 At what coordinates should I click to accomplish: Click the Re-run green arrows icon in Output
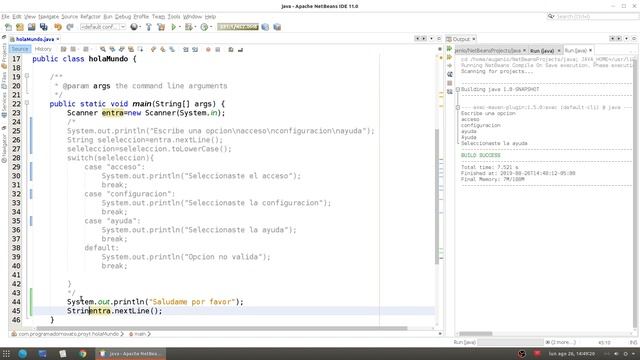[x=450, y=49]
